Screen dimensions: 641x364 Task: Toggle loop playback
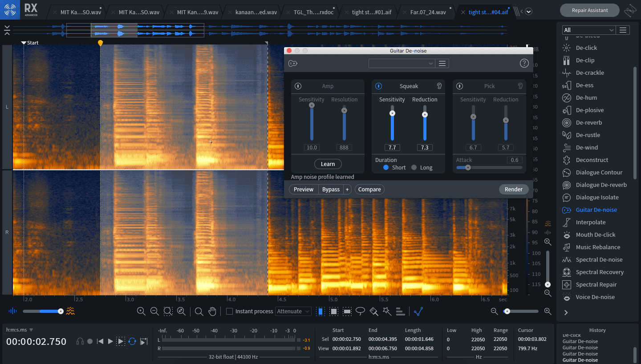click(x=132, y=341)
